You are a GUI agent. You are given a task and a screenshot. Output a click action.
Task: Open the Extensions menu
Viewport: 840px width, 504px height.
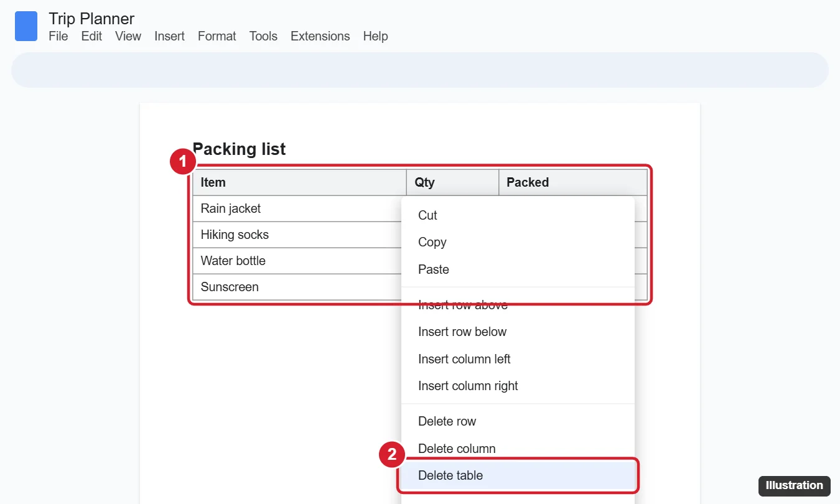(x=320, y=36)
